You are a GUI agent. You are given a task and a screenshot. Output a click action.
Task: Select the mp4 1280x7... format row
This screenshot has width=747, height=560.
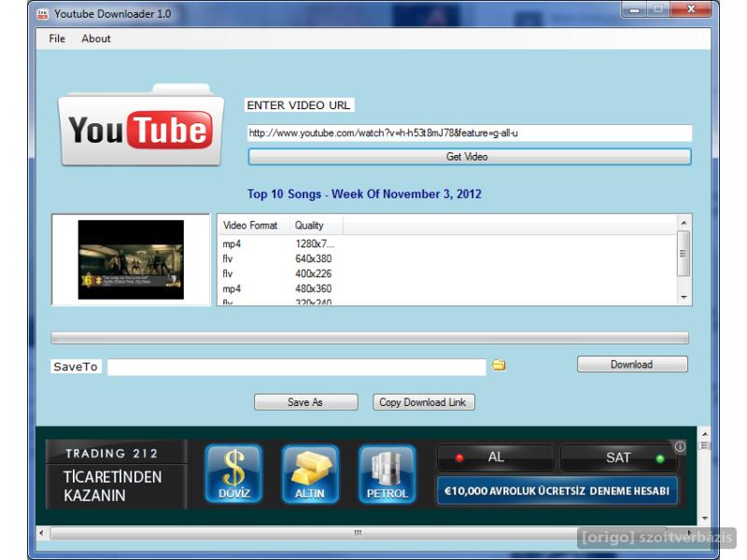pos(447,244)
